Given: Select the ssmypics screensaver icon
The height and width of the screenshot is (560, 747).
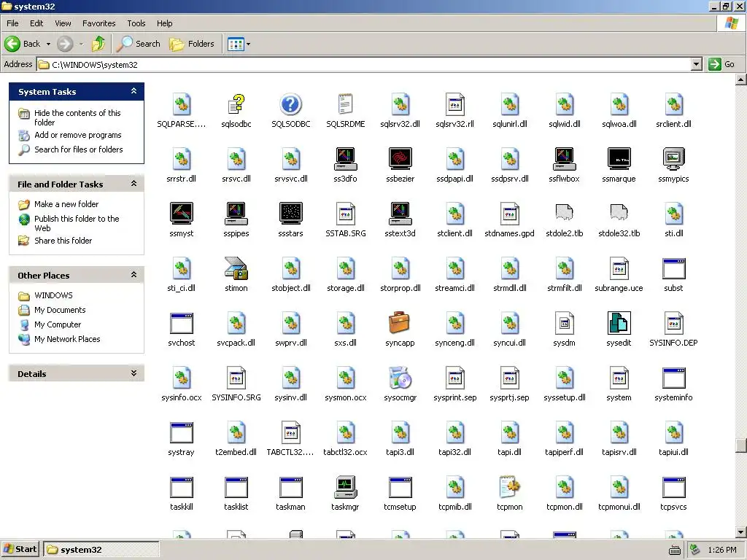Looking at the screenshot, I should coord(673,158).
